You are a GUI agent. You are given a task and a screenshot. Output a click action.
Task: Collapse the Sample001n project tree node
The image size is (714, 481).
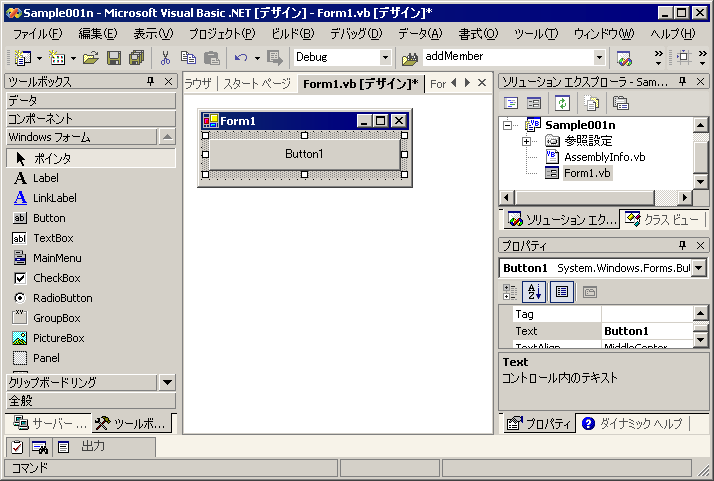pos(508,125)
